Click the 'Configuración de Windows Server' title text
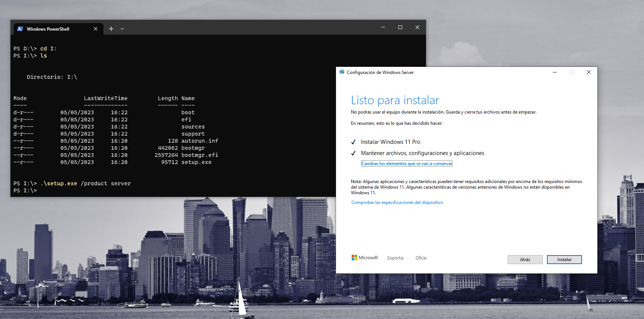 click(x=380, y=72)
